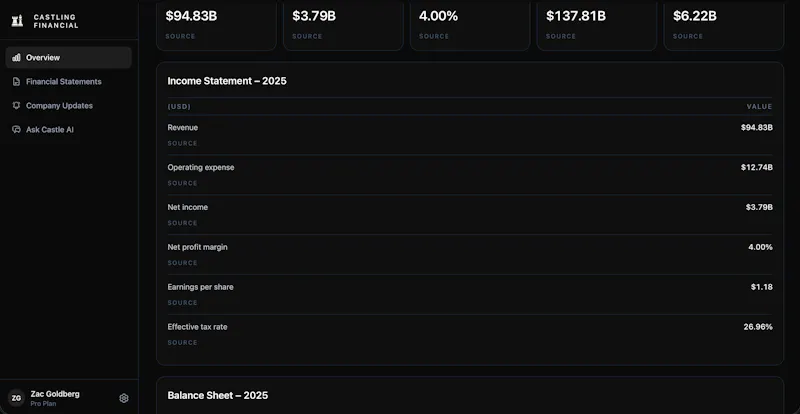Viewport: 800px width, 414px height.
Task: Click the 4.00% value in margin row
Action: pyautogui.click(x=760, y=247)
